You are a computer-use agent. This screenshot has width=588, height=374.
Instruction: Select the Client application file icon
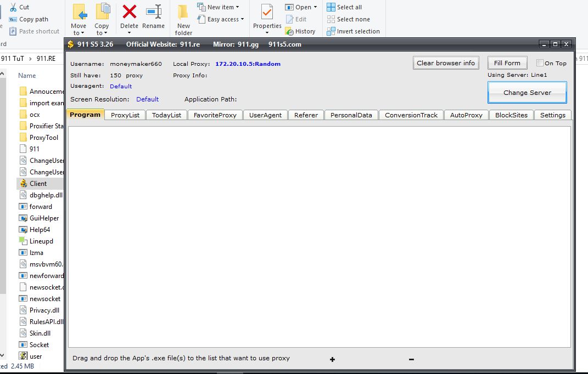[23, 183]
